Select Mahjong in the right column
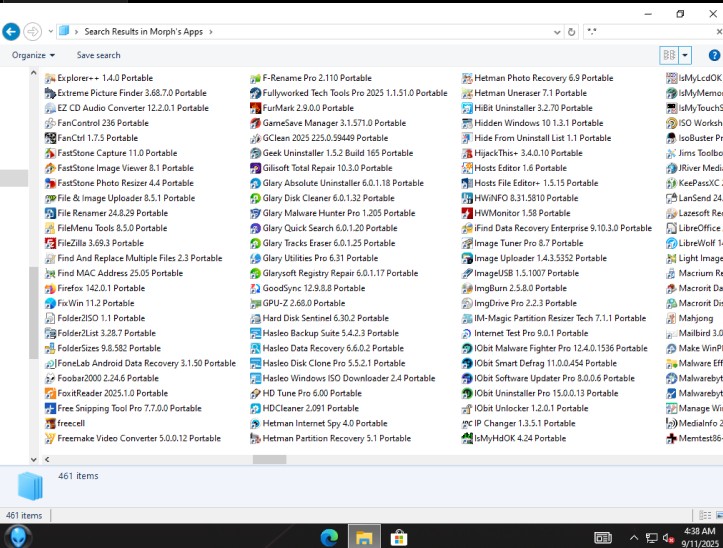This screenshot has width=723, height=548. 690,318
